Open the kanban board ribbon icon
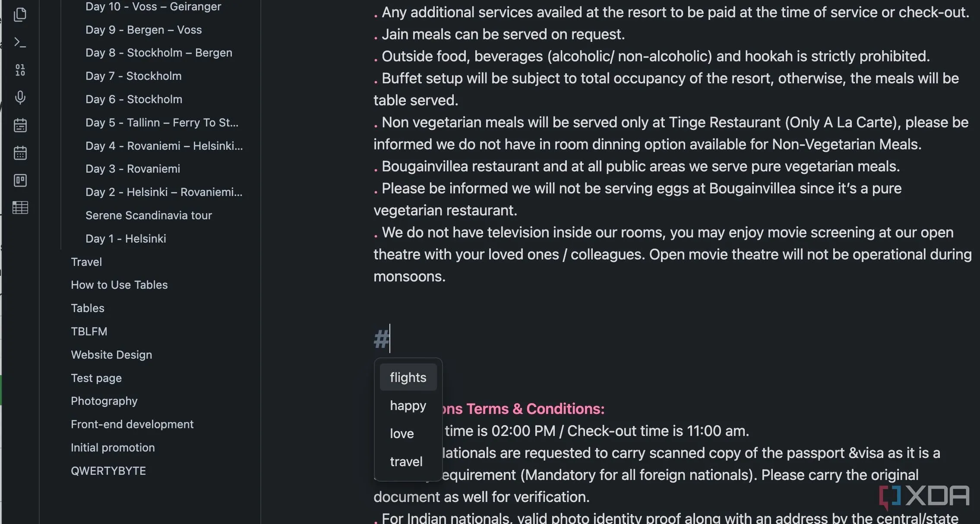This screenshot has height=524, width=980. click(x=20, y=180)
